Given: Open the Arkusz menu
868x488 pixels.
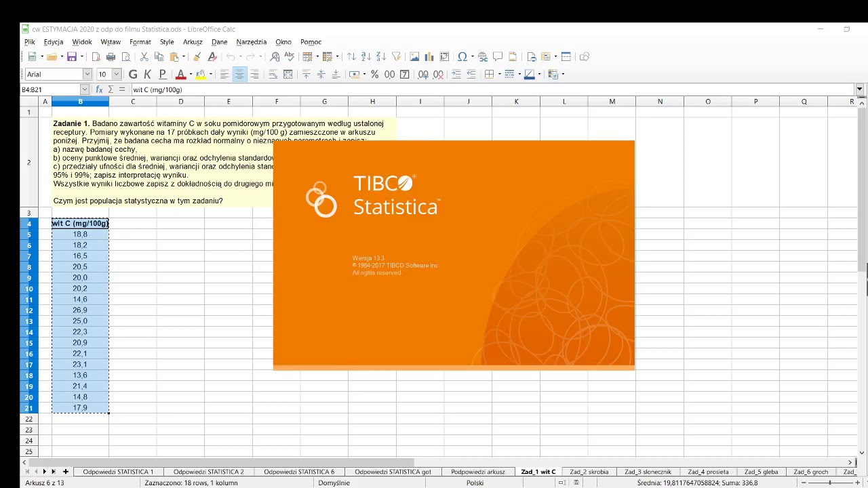Looking at the screenshot, I should 193,42.
